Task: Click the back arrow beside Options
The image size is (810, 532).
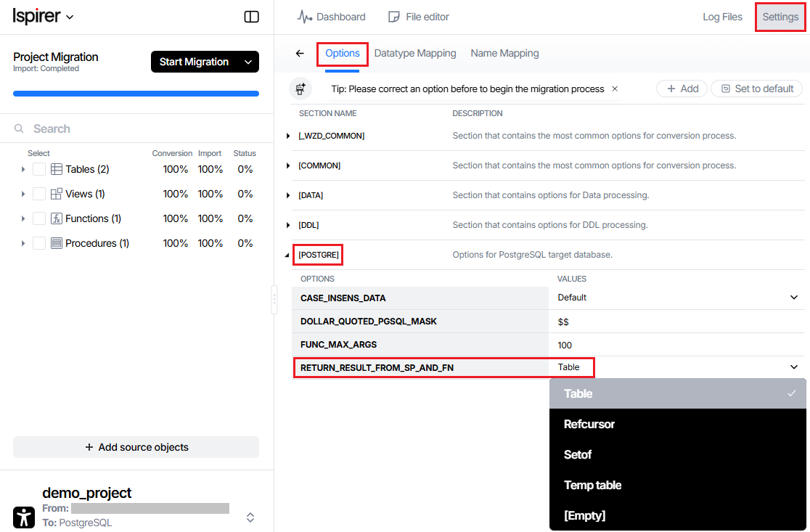Action: pos(300,53)
